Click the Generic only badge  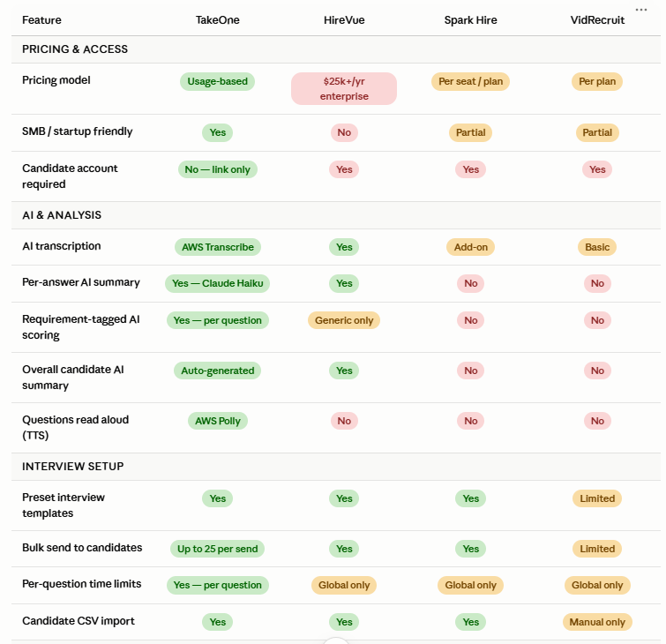click(x=344, y=320)
